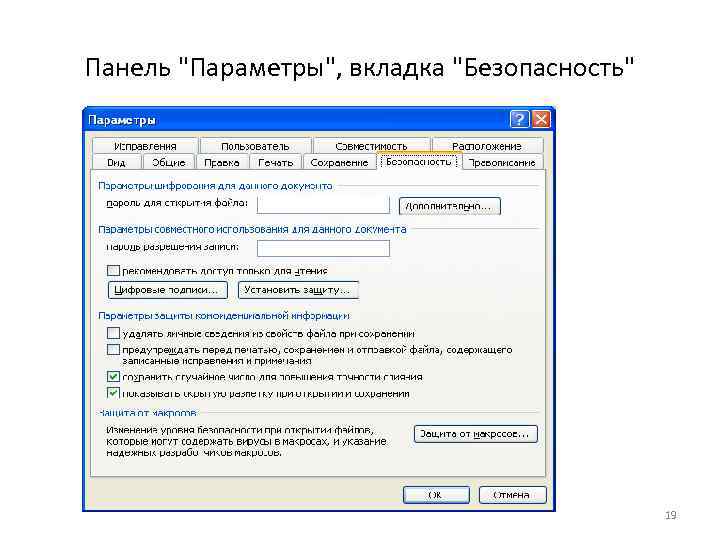Image resolution: width=720 pixels, height=540 pixels.
Task: Click the macro security description text
Action: click(246, 441)
